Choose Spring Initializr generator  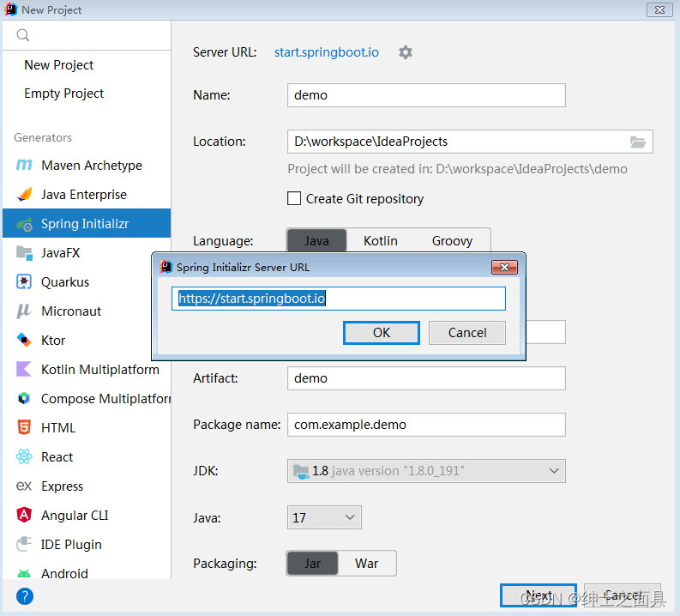[x=87, y=223]
